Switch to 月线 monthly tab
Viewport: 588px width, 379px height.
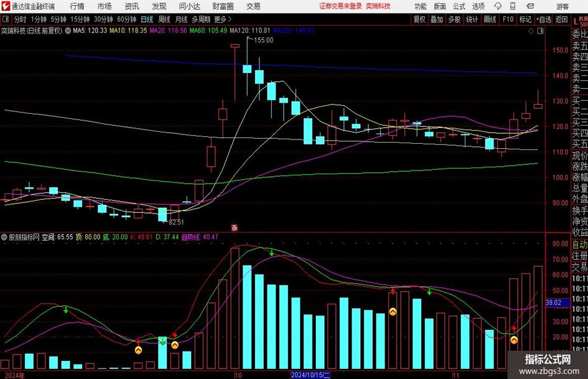coord(181,19)
